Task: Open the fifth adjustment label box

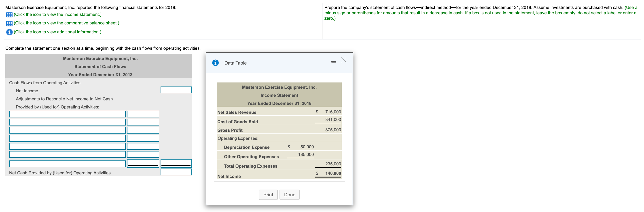Action: (68, 146)
